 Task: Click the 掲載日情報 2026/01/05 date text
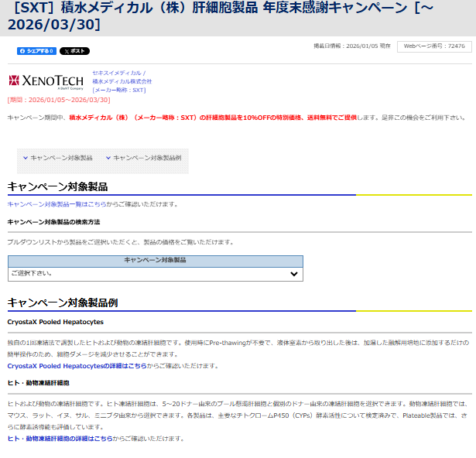point(352,46)
